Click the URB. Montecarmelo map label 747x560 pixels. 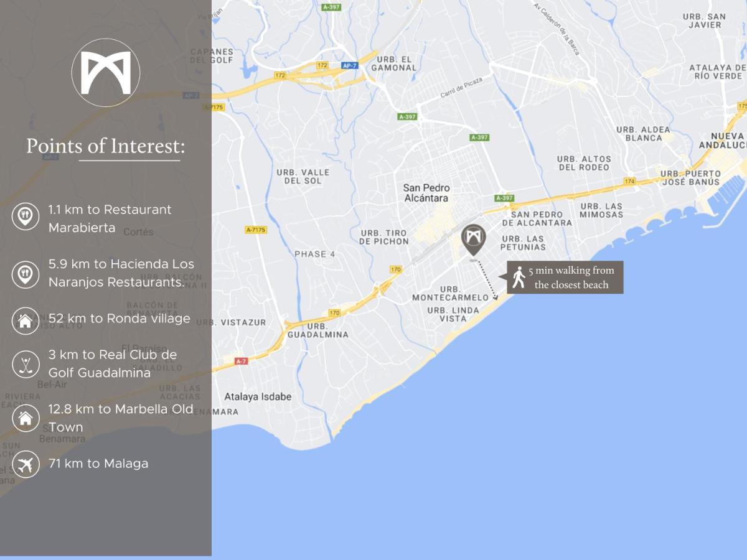[451, 294]
